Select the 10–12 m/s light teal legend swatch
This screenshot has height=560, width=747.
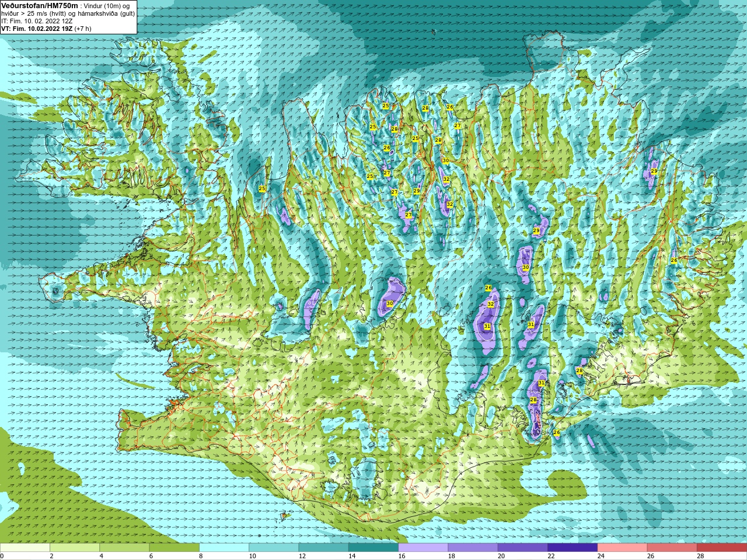[x=274, y=548]
